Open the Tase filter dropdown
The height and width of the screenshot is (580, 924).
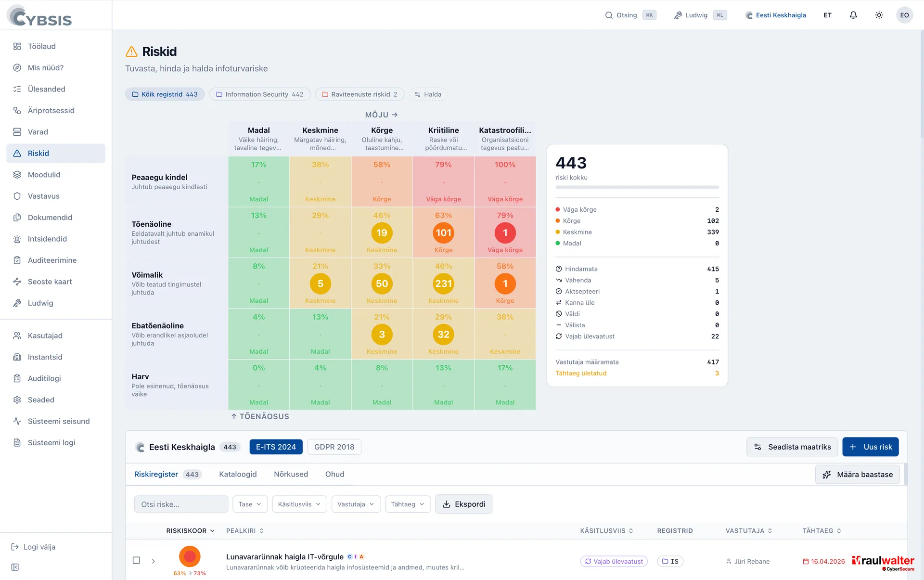tap(250, 504)
